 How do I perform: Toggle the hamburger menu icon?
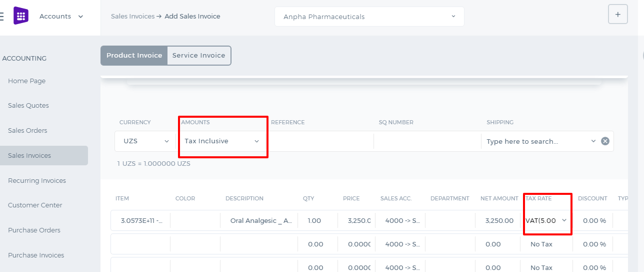coord(1,16)
